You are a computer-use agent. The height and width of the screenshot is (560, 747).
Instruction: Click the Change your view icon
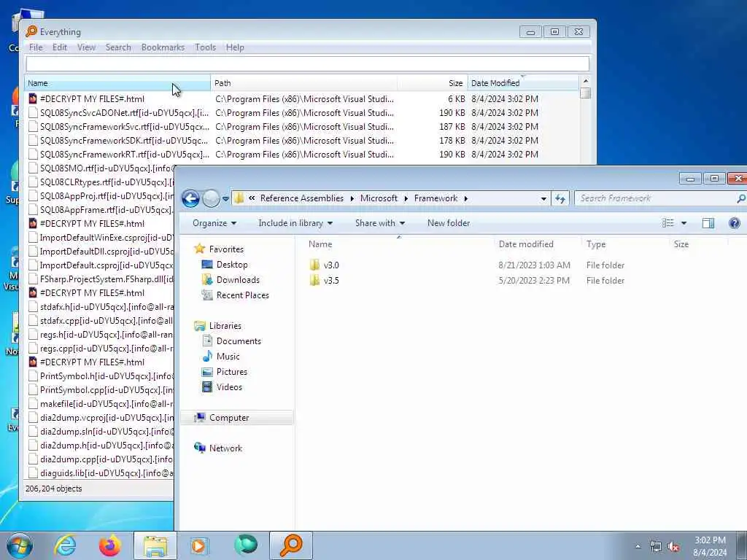668,223
